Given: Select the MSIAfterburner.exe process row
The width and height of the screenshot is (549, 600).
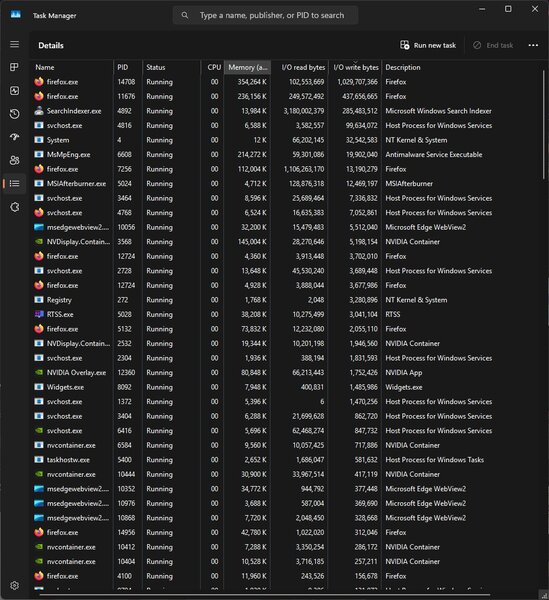Looking at the screenshot, I should click(286, 184).
